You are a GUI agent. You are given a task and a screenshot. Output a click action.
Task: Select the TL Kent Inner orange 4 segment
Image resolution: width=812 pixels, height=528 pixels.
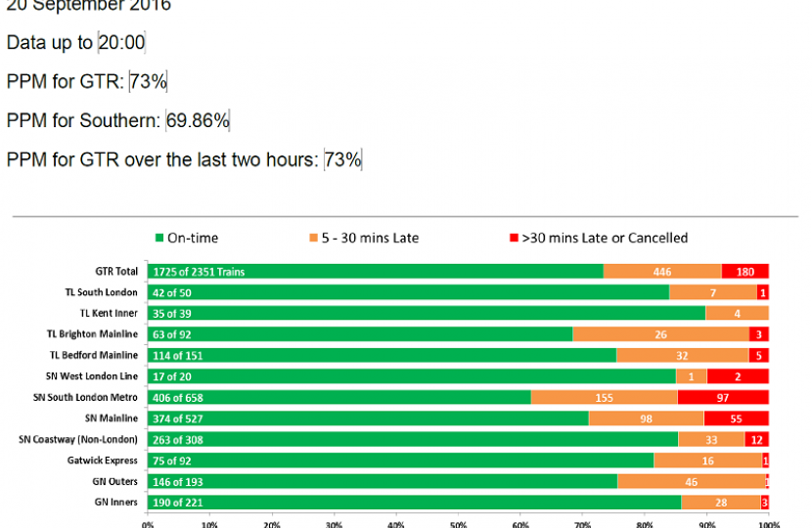pos(737,313)
